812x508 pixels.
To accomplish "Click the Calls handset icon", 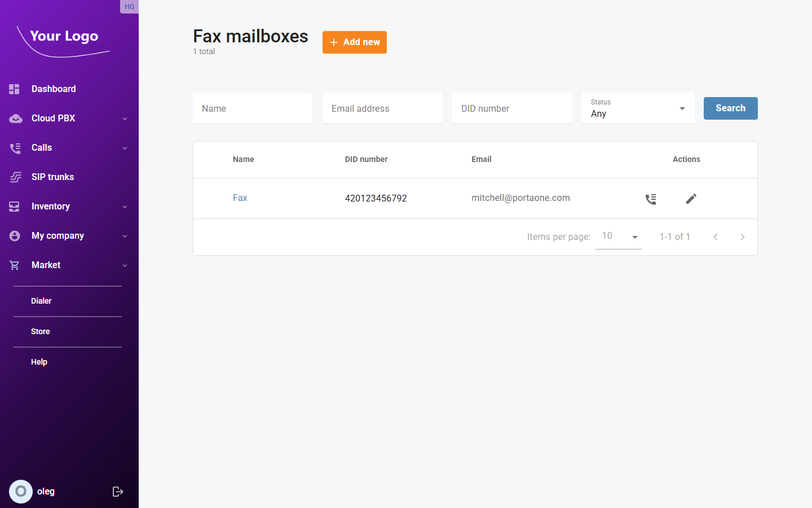I will click(x=14, y=147).
